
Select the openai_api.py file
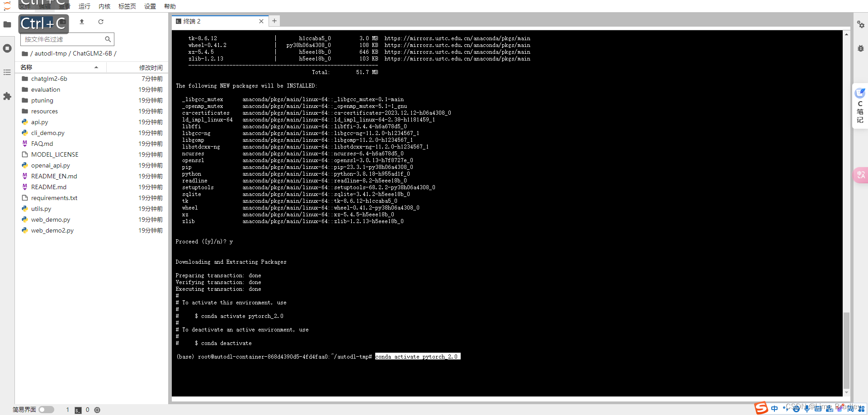tap(92, 165)
